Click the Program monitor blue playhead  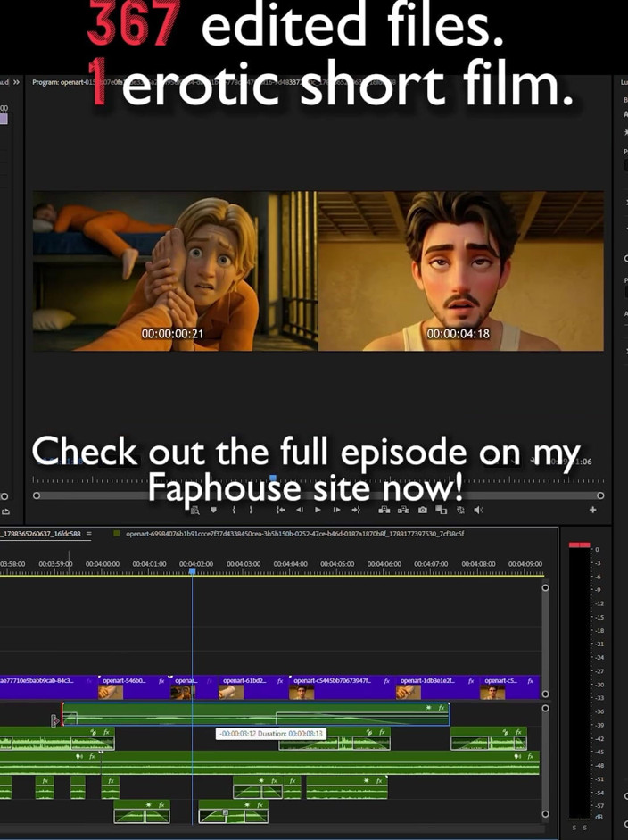(x=273, y=478)
